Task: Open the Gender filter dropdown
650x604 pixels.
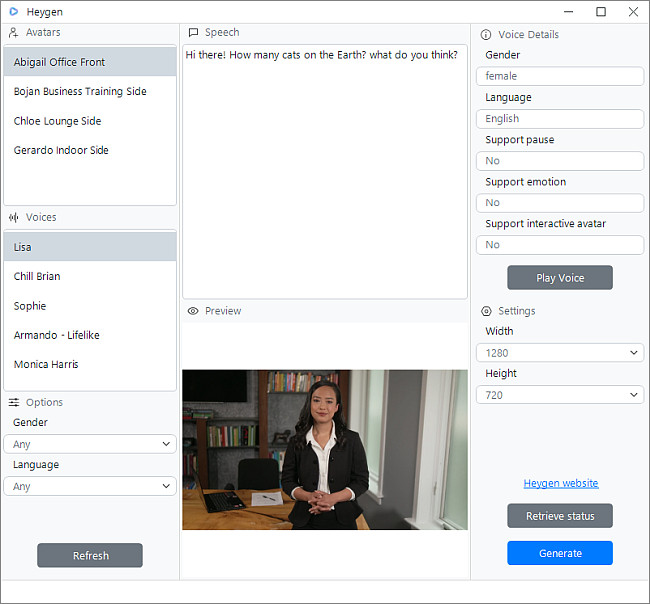Action: pos(90,444)
